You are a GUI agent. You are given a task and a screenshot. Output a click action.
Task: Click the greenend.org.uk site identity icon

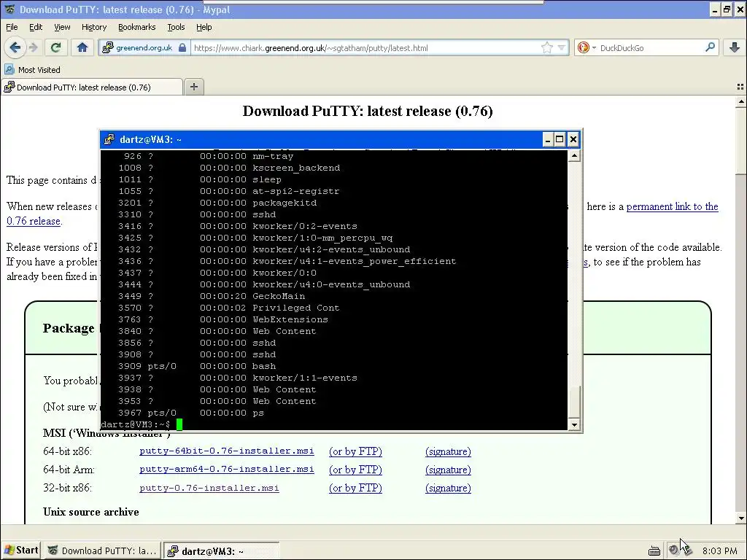click(x=108, y=47)
